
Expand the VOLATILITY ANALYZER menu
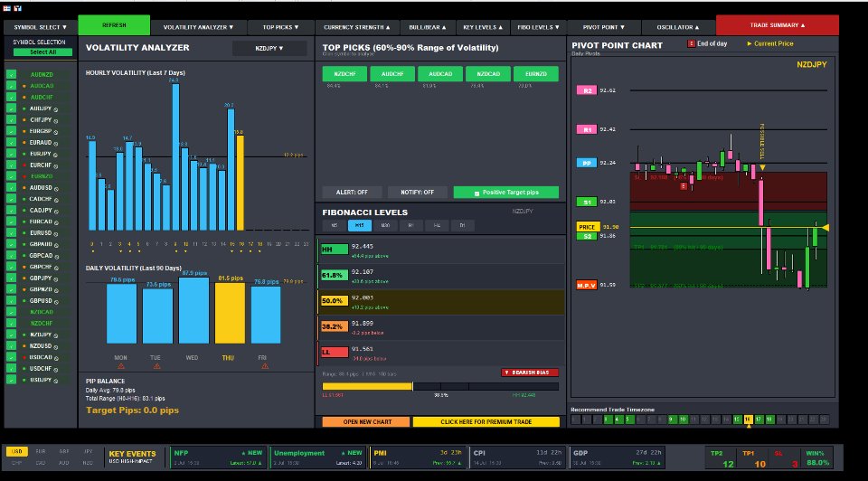(198, 27)
